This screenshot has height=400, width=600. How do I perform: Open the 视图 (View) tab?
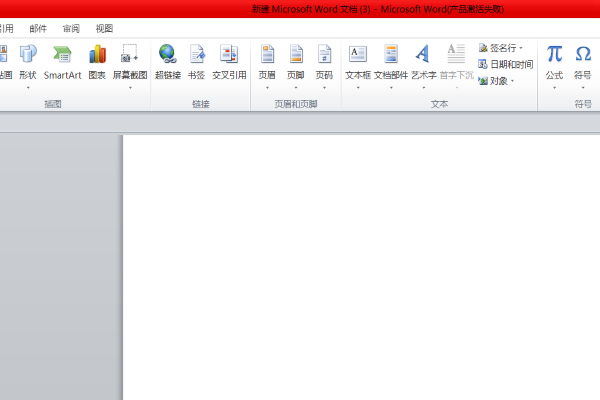[104, 29]
